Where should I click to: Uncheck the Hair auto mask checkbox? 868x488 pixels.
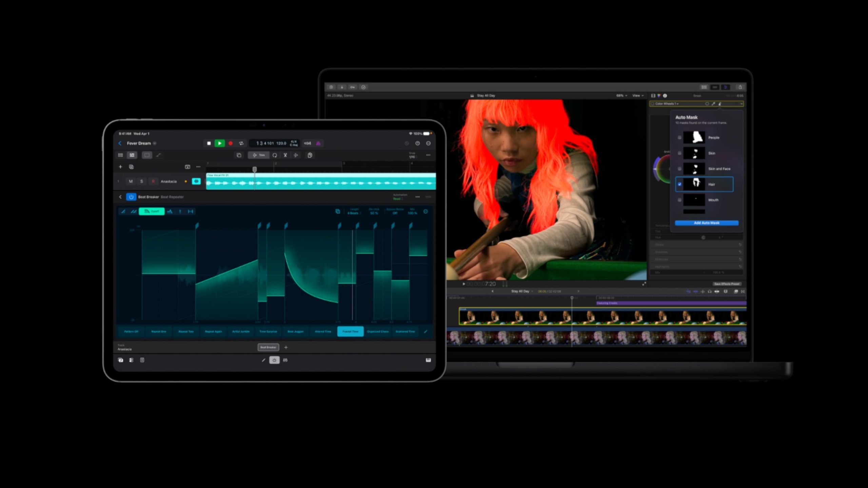coord(679,184)
